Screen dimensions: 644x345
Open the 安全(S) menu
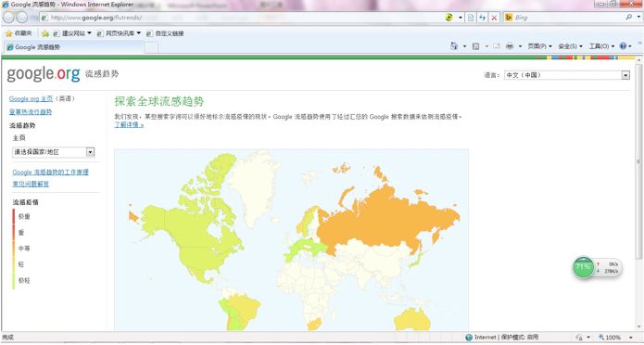tap(570, 46)
